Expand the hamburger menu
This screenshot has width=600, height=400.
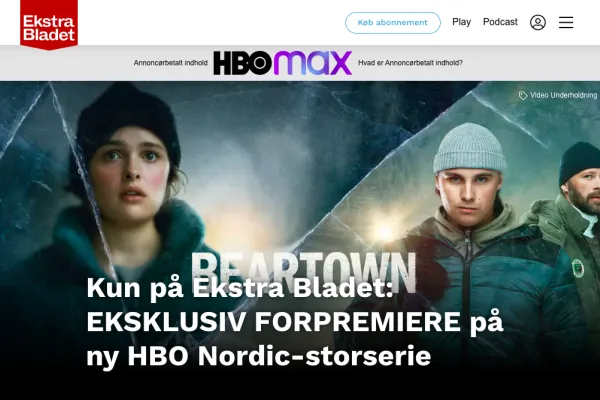[566, 23]
